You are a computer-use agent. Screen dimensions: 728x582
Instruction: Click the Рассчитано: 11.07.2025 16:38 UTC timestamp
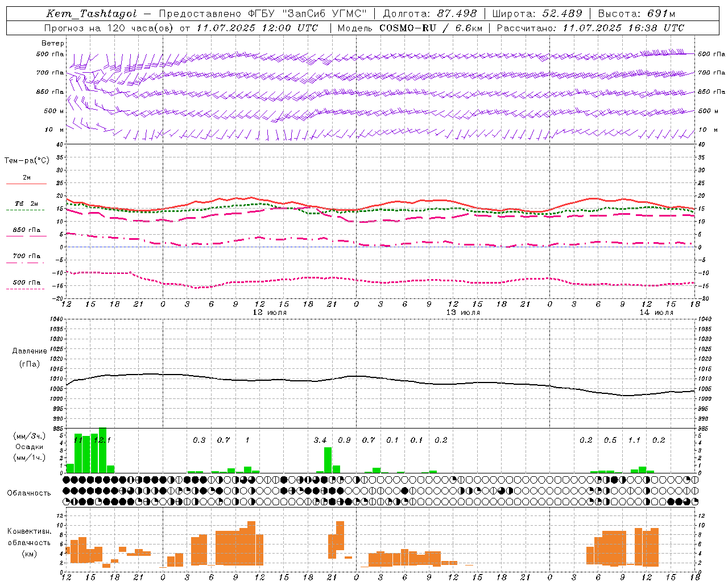coord(590,28)
